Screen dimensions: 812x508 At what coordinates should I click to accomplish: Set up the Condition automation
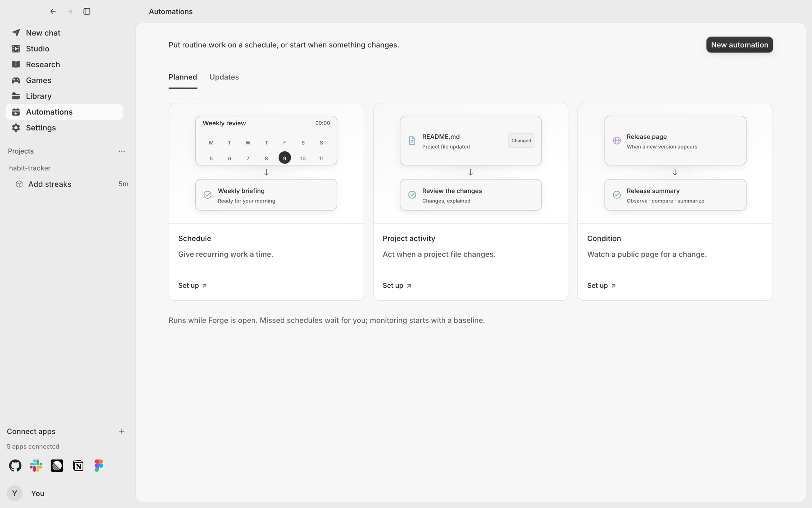(x=601, y=286)
